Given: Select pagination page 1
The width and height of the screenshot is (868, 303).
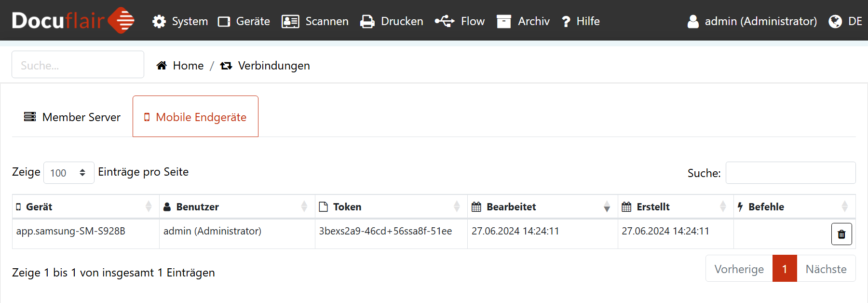Looking at the screenshot, I should [x=785, y=269].
